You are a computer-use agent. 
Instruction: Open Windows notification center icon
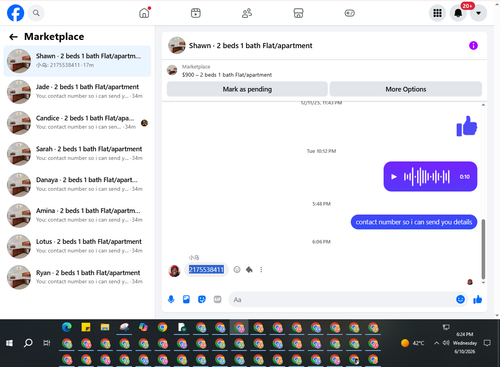487,343
